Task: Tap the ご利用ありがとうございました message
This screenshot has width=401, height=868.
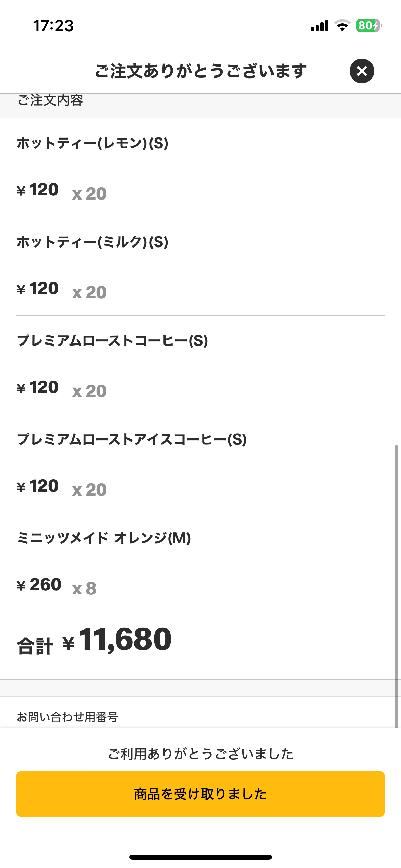Action: pos(200,754)
